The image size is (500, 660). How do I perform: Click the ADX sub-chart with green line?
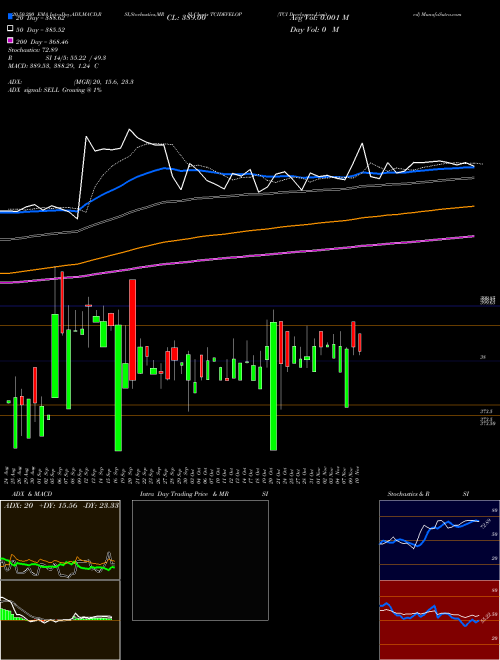tap(60, 540)
